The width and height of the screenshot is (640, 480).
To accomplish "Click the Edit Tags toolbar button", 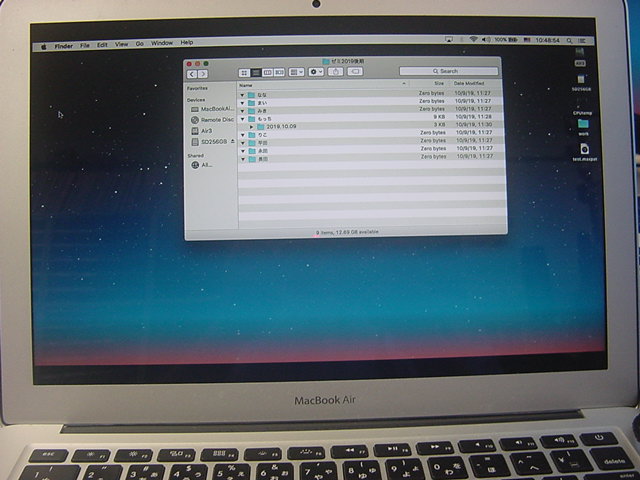I will pos(355,71).
